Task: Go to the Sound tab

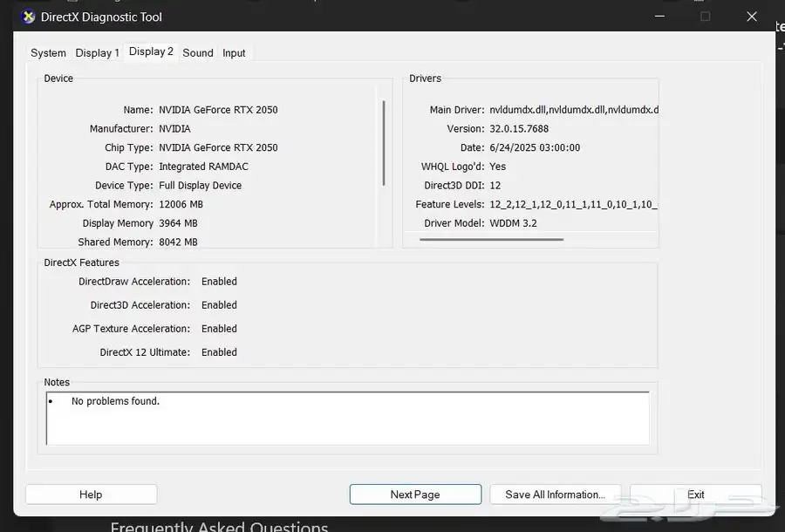Action: pos(198,53)
